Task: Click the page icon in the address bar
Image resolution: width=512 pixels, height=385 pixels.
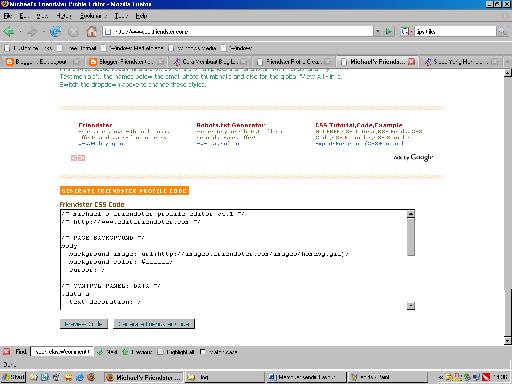Action: [108, 32]
